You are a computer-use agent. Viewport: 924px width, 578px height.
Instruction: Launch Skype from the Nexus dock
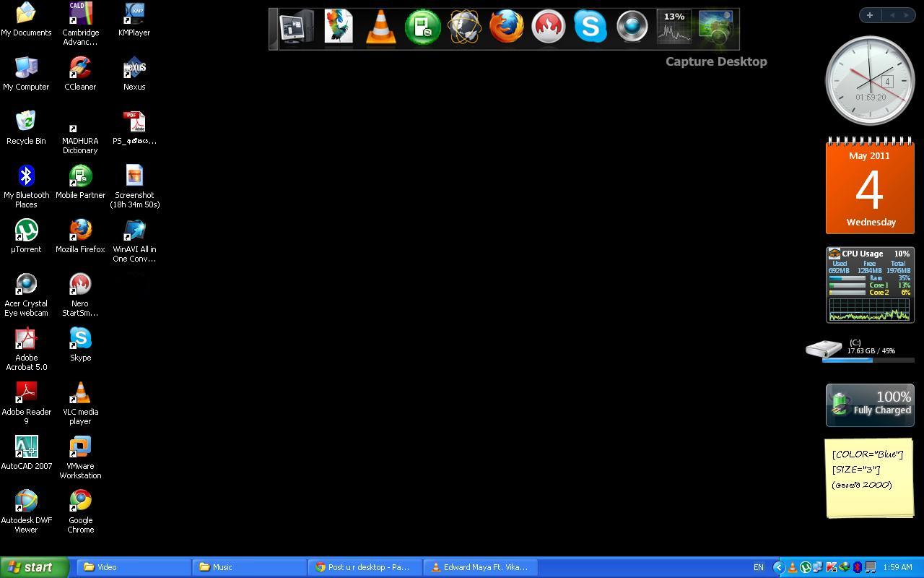(590, 27)
